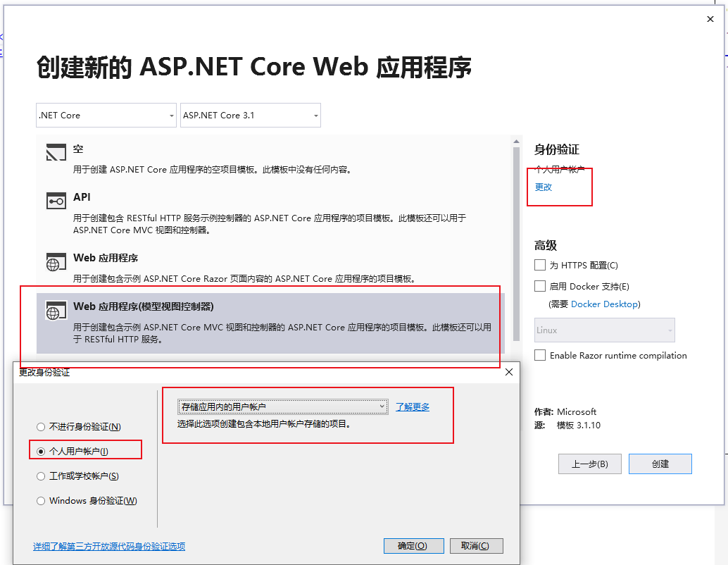Select the Web 应用程序 Razor template icon
Viewport: 728px width, 565px height.
tap(56, 262)
